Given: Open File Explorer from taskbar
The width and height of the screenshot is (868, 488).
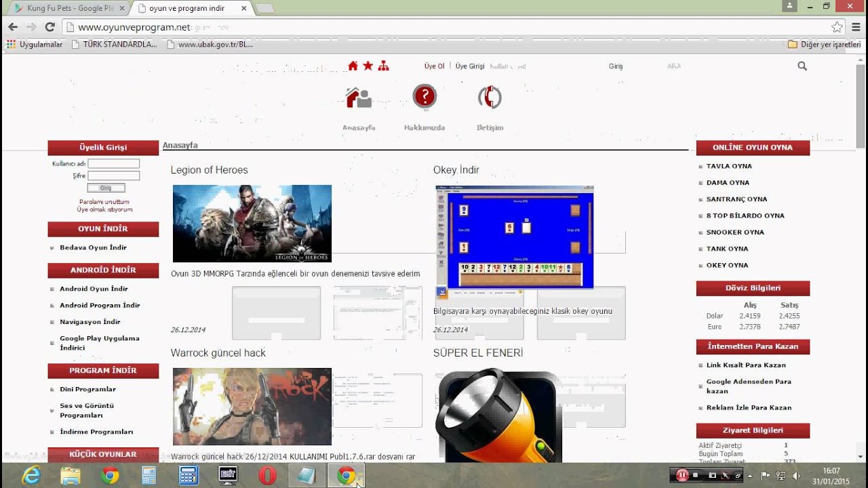Looking at the screenshot, I should pos(71,476).
